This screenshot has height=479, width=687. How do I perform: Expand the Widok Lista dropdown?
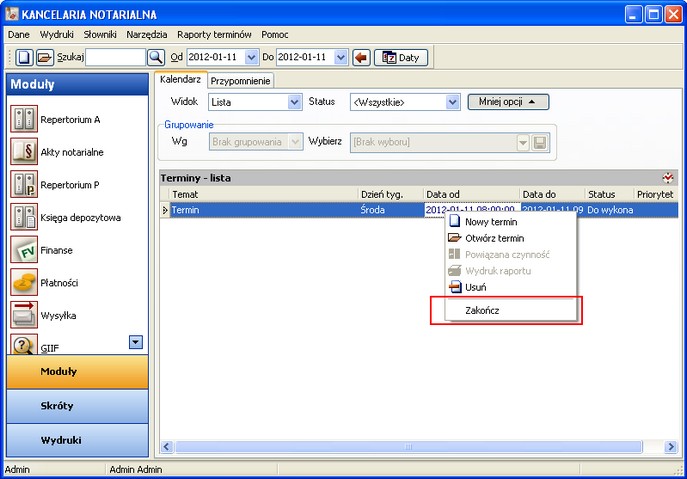click(294, 102)
